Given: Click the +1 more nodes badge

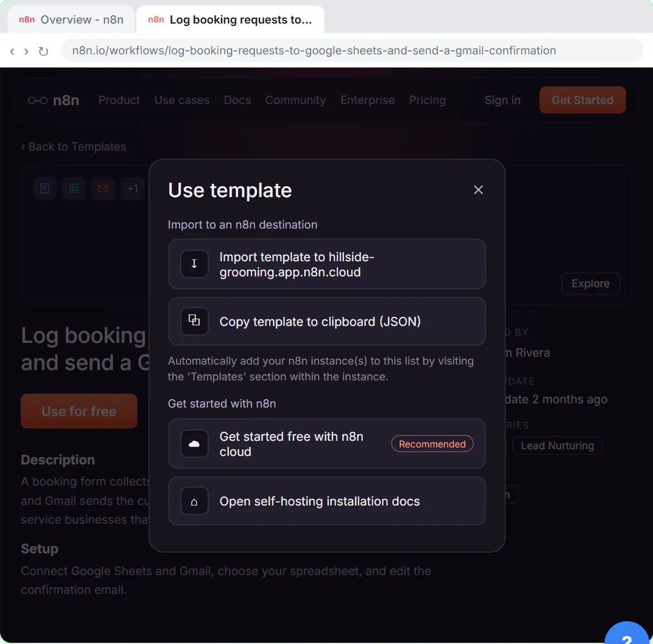Looking at the screenshot, I should click(x=132, y=189).
